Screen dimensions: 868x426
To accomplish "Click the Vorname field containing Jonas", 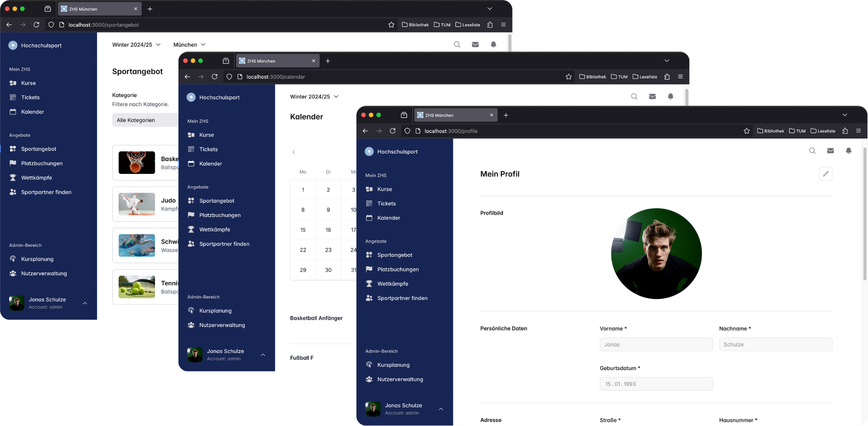I will 656,344.
